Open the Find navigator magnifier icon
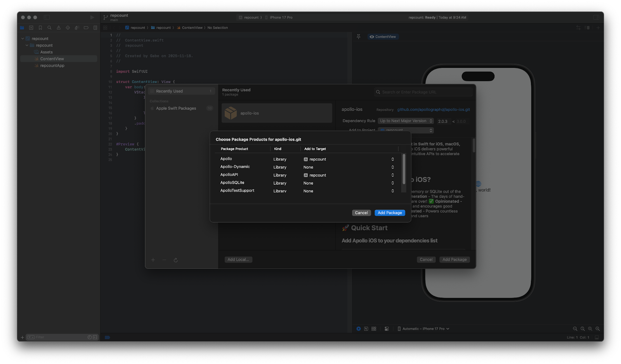621x364 pixels. click(x=49, y=28)
